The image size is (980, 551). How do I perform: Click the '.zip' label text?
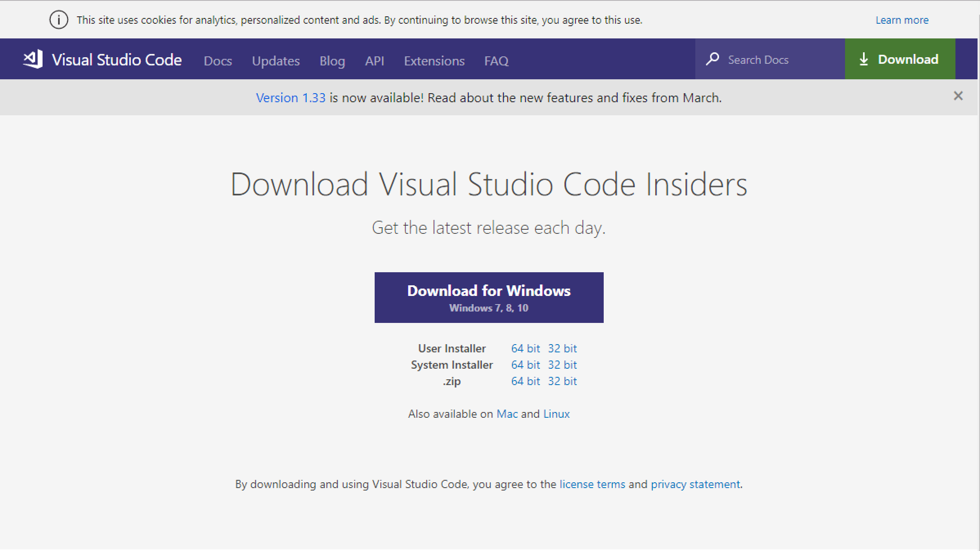(x=452, y=381)
